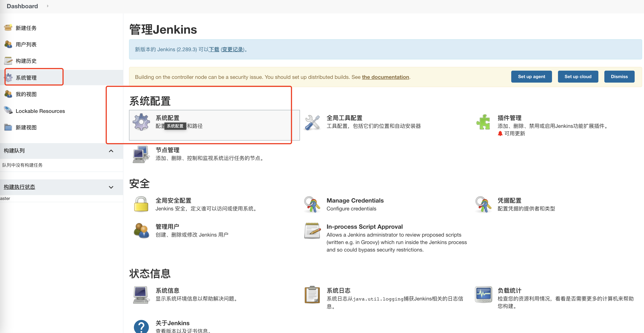Click the 构建队列 panel heading
Viewport: 644px width, 333px height.
coord(14,151)
